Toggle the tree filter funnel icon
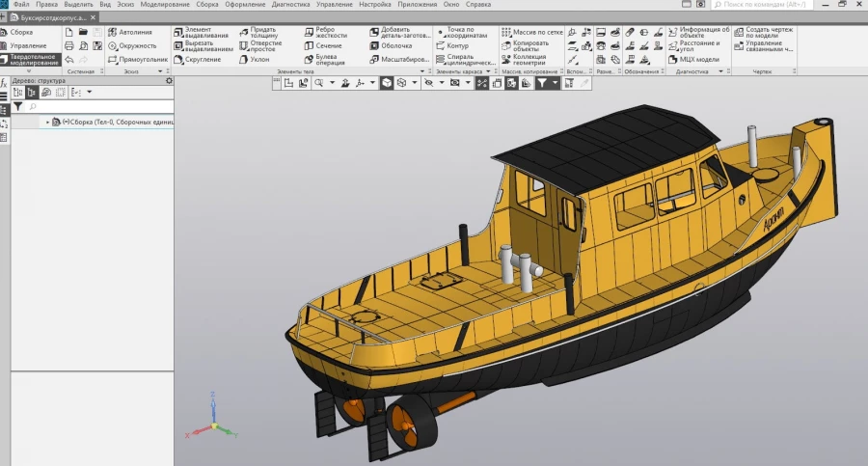 18,106
